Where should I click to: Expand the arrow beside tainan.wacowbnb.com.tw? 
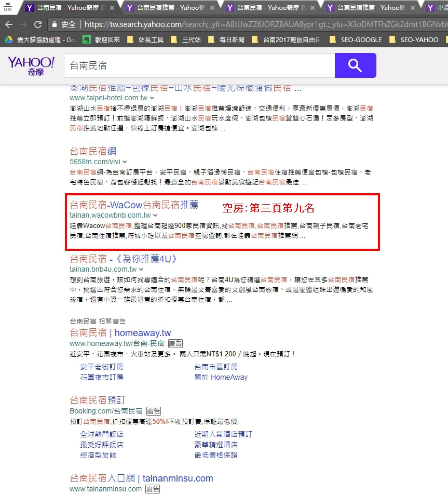[155, 216]
